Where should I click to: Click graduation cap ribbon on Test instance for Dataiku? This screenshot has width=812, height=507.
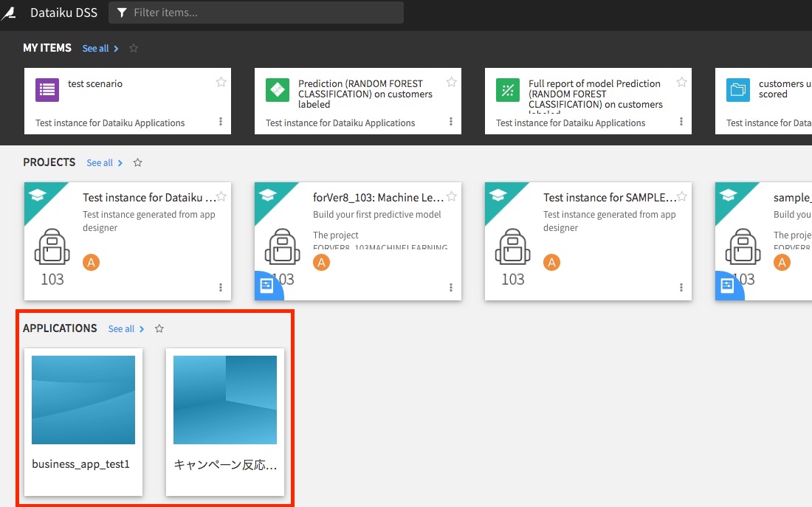(x=38, y=196)
